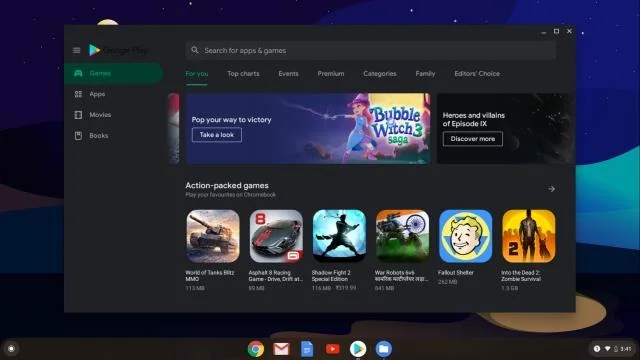Click the Shadow Fight 2 Special Edition title

[331, 276]
